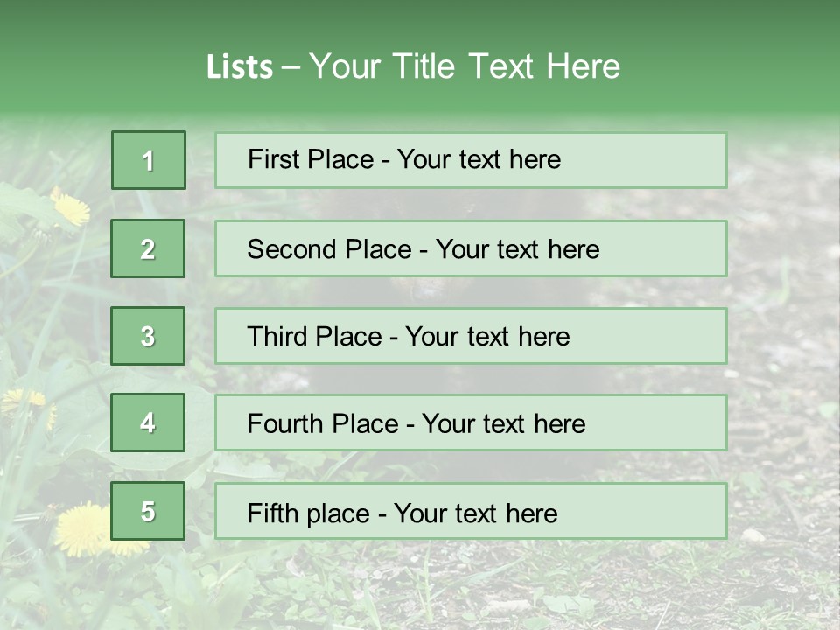This screenshot has width=840, height=630.
Task: Select the number 1 box
Action: [x=149, y=160]
